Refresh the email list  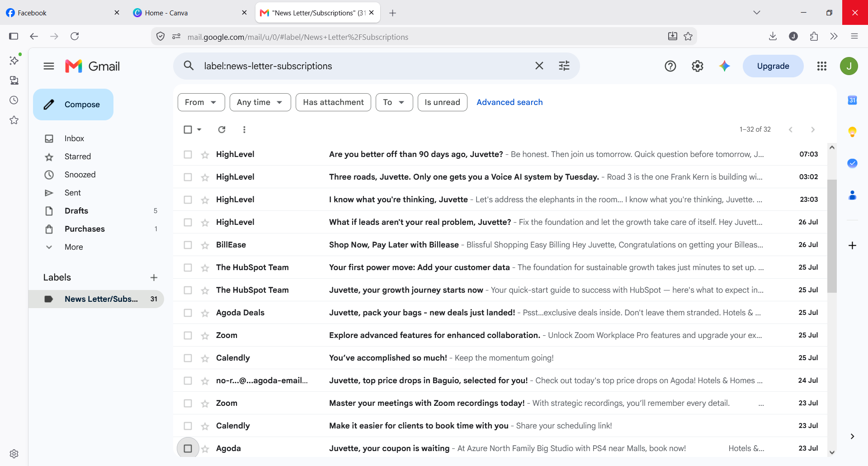tap(222, 129)
